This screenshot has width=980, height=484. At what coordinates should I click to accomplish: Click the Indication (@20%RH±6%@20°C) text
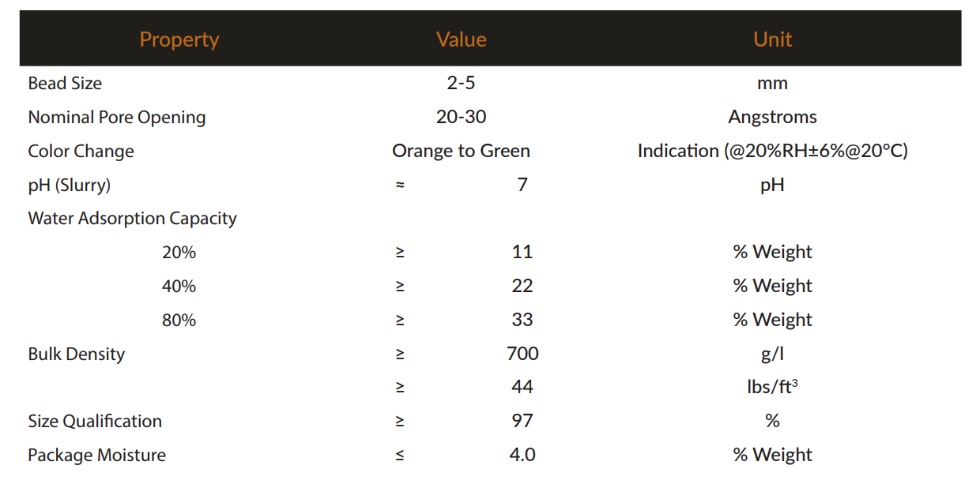click(772, 151)
